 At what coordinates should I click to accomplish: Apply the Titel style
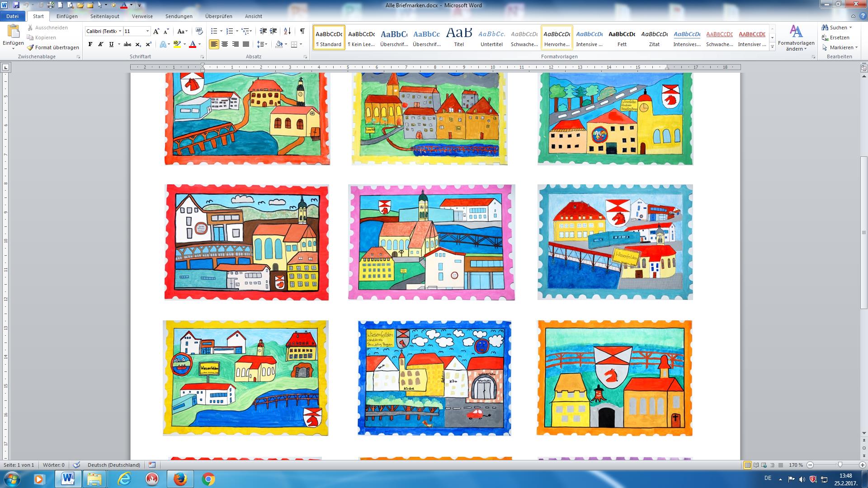click(x=459, y=38)
